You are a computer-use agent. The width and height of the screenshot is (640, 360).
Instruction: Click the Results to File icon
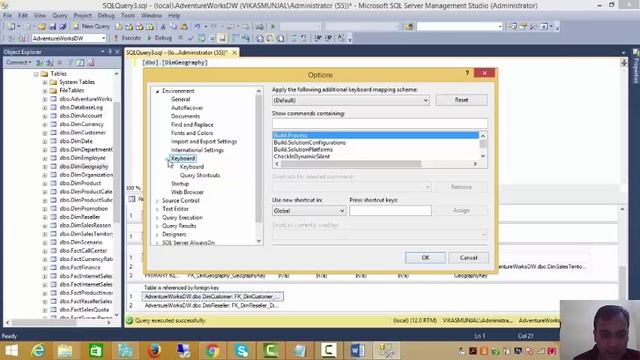[x=281, y=38]
